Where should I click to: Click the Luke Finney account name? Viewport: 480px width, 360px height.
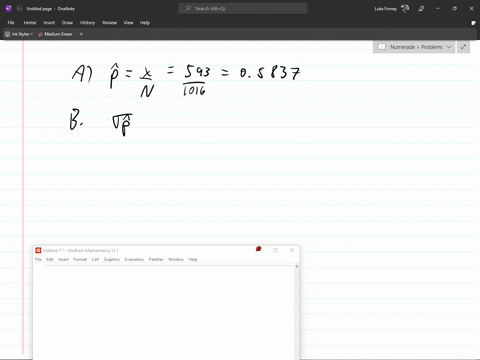(385, 9)
